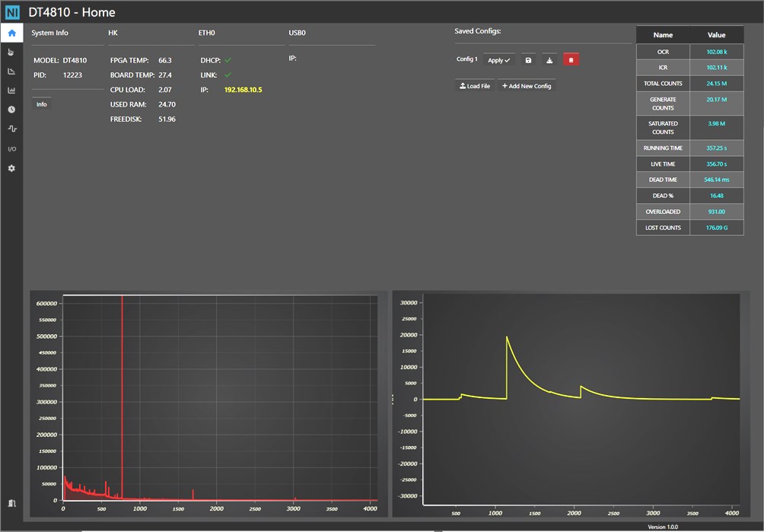Click the red vertical marker in the spectrum plot
The width and height of the screenshot is (764, 532).
[x=123, y=397]
